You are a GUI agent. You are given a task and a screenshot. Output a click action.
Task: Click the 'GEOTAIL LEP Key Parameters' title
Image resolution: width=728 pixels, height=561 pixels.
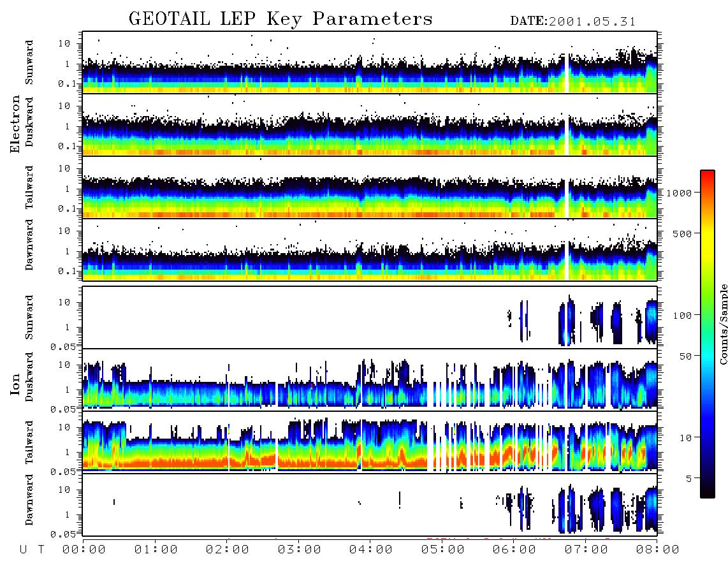tap(280, 19)
